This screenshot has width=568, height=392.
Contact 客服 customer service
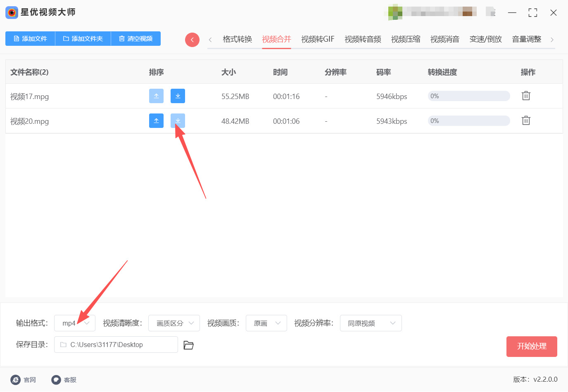64,380
